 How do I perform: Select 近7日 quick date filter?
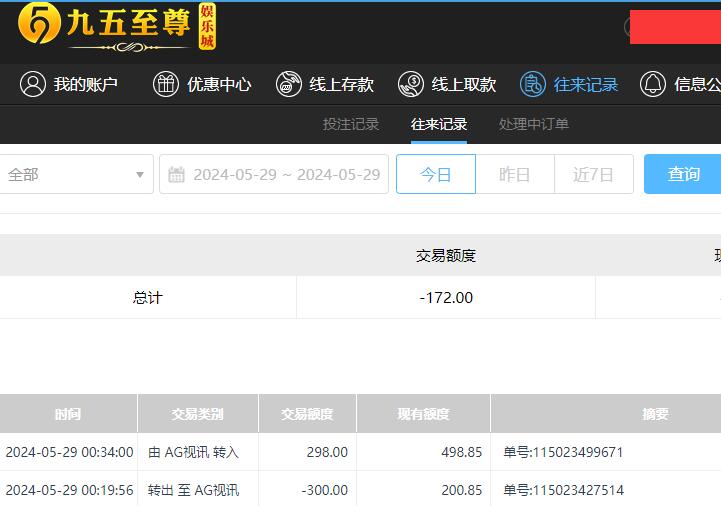point(594,174)
